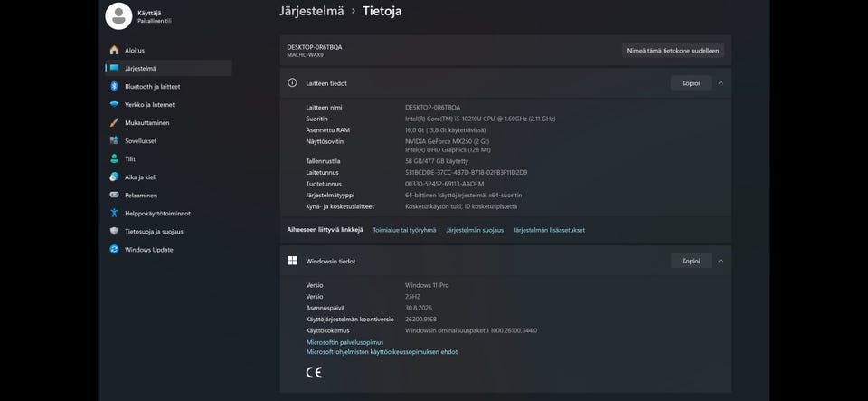The height and width of the screenshot is (401, 868).
Task: Open the Aika ja kieli globe icon
Action: tap(114, 177)
